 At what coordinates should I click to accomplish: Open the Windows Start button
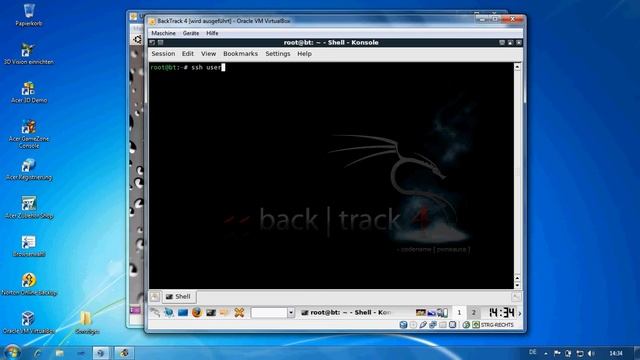[12, 352]
